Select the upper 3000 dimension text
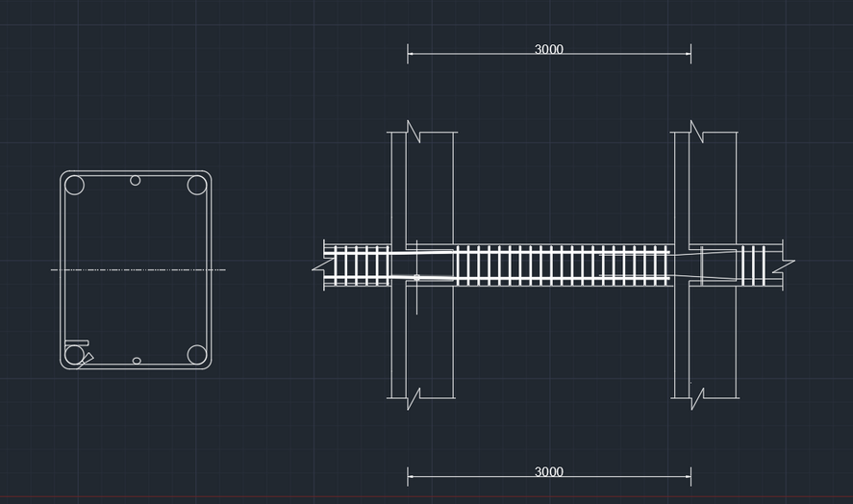 click(549, 49)
